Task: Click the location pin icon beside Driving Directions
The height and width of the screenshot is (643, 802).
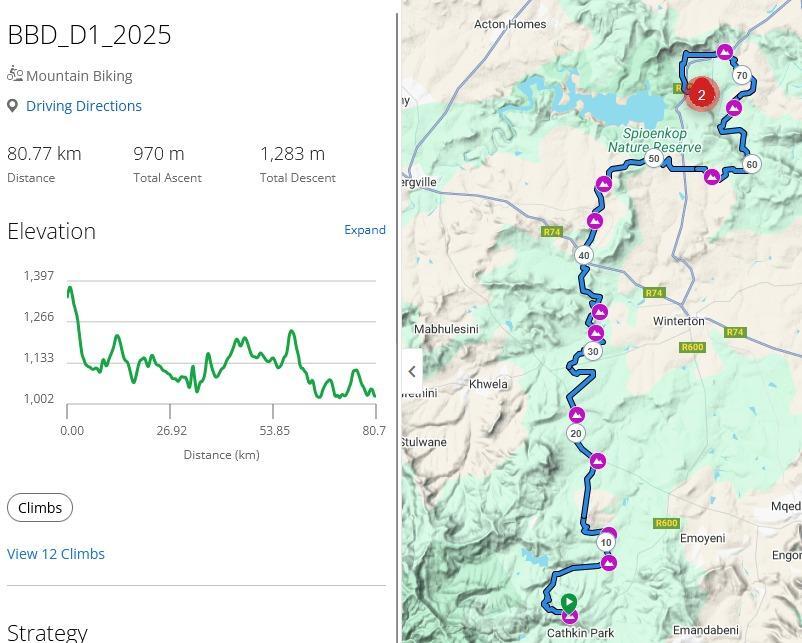Action: pyautogui.click(x=13, y=106)
